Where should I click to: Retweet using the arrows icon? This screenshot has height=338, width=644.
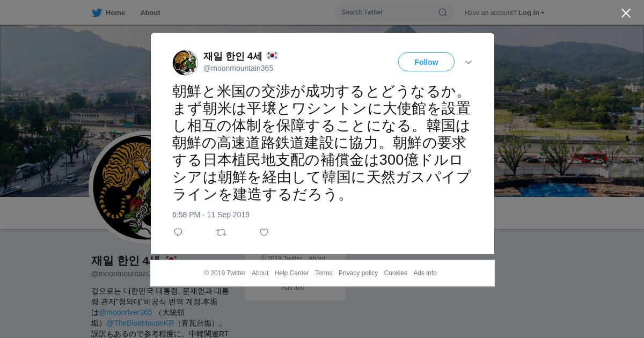coord(221,232)
